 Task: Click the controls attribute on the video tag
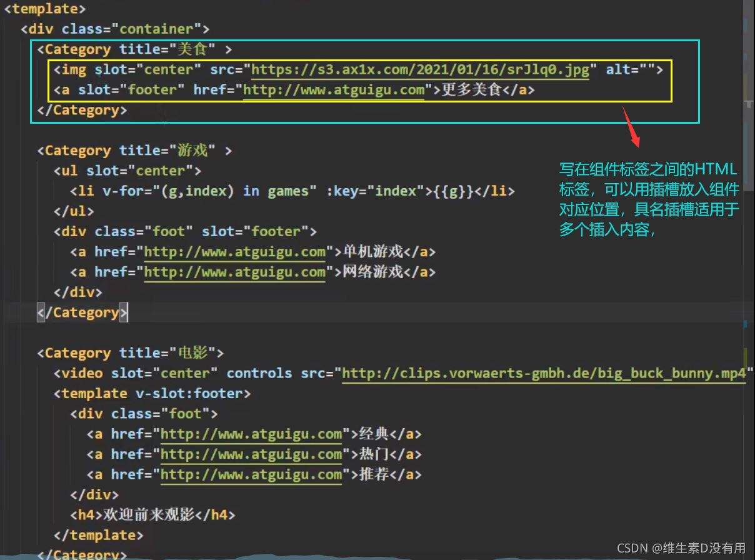coord(259,373)
